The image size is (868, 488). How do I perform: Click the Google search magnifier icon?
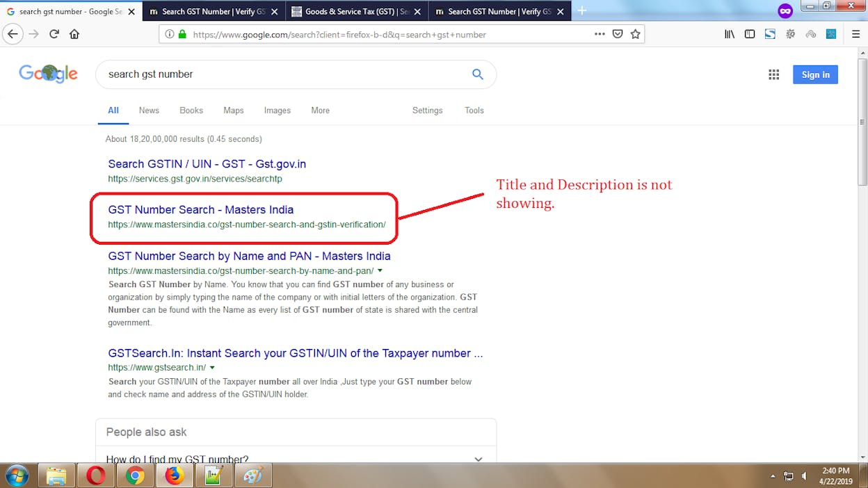[478, 74]
